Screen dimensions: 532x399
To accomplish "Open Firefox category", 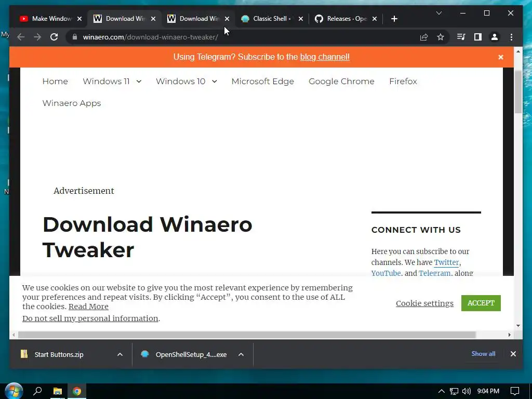I will click(x=403, y=82).
